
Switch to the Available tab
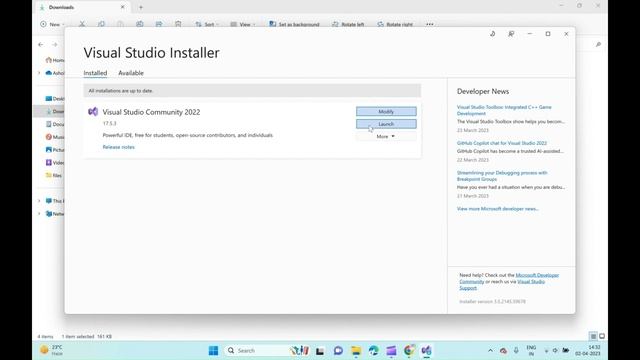coord(131,73)
